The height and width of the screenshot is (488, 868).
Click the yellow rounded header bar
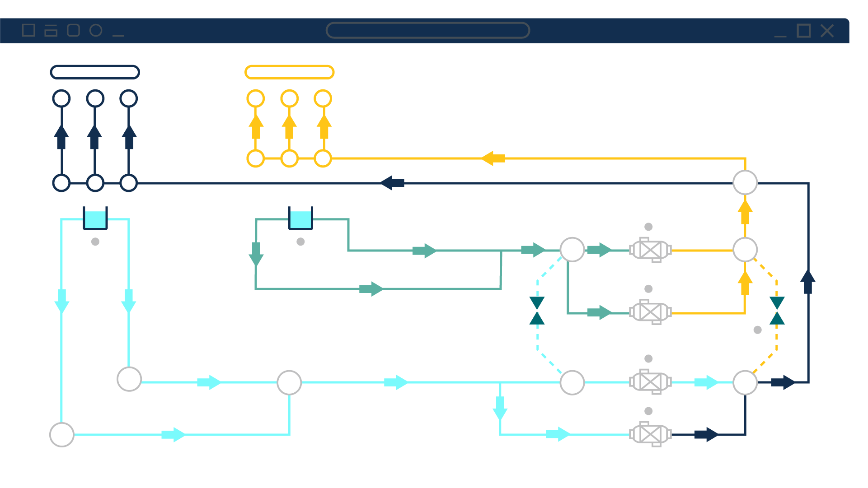(x=289, y=72)
